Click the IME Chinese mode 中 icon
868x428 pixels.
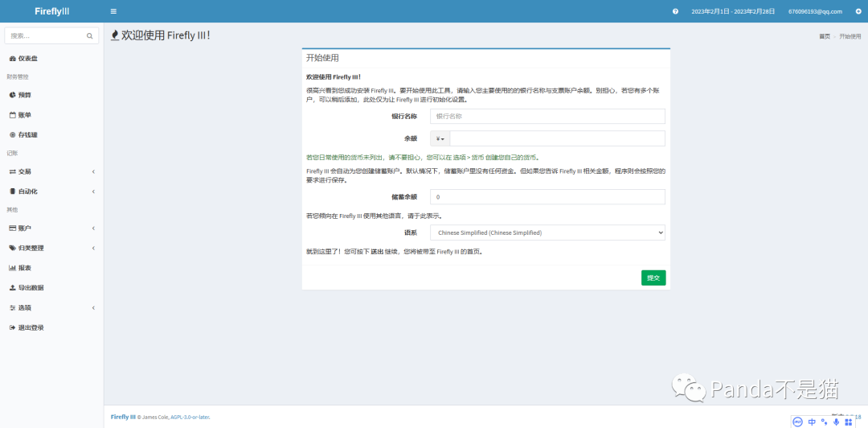(x=812, y=422)
